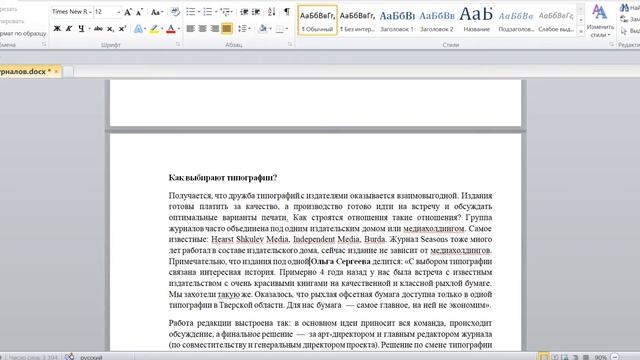Open new blank tab next to document tab
This screenshot has width=640, height=360.
click(x=68, y=71)
